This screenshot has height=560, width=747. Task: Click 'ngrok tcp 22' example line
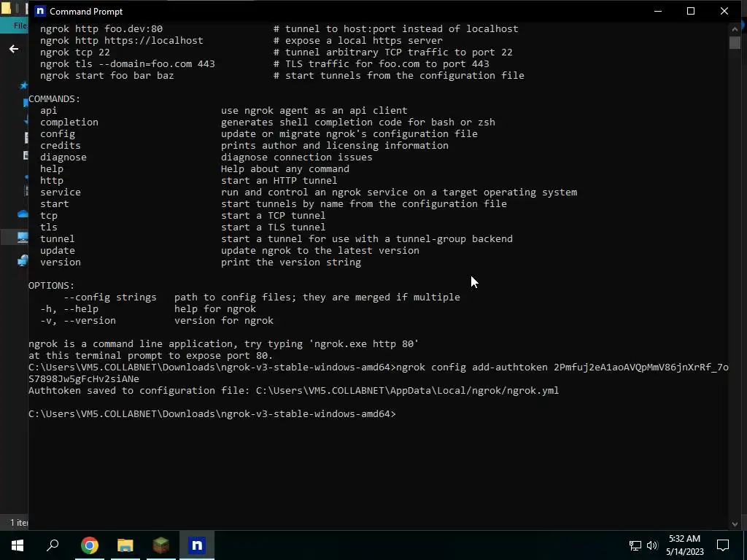click(75, 52)
